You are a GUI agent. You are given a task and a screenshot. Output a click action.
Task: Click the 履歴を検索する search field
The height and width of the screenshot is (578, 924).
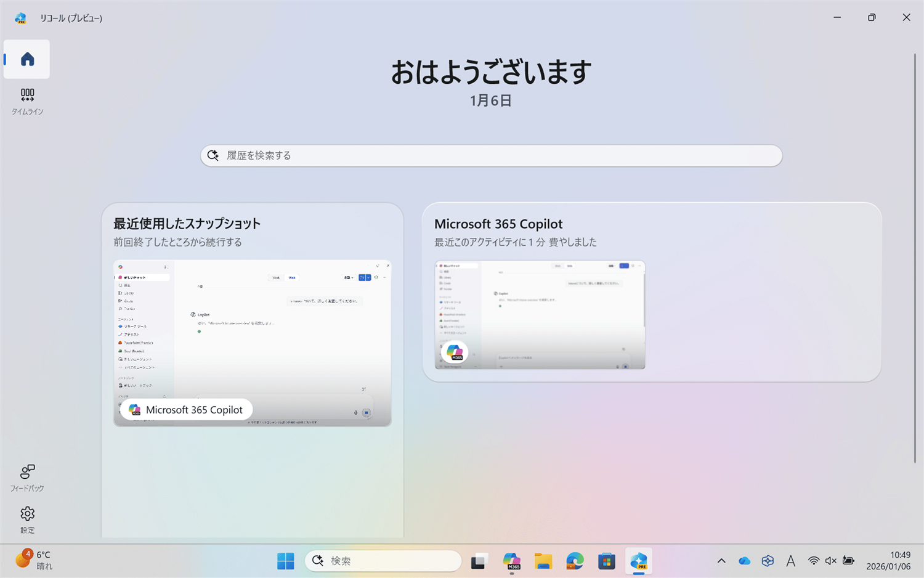(491, 155)
